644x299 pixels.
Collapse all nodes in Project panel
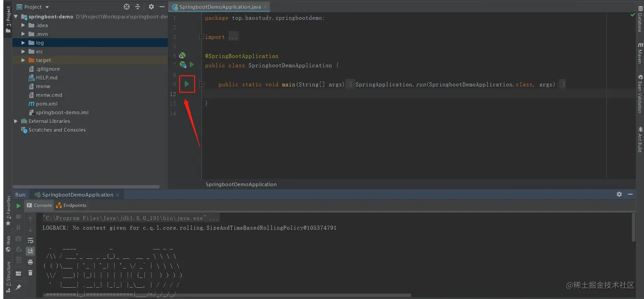(138, 7)
